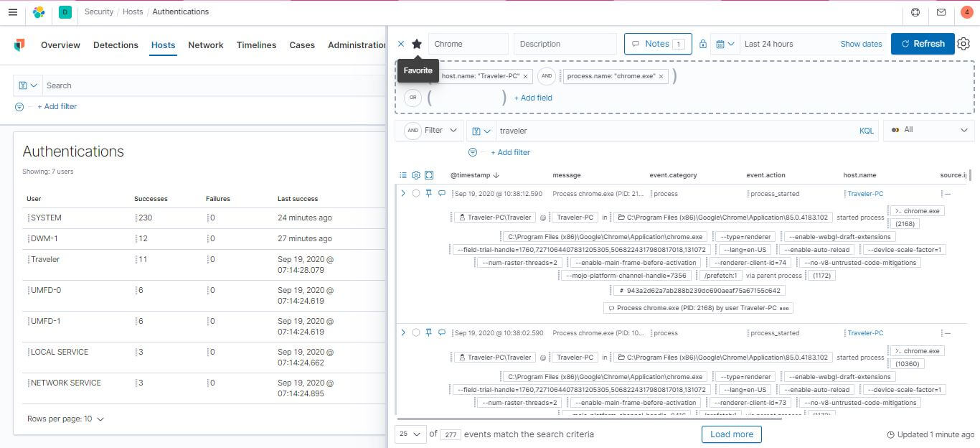Open timeline settings gear next to Refresh
The width and height of the screenshot is (980, 448).
point(963,44)
